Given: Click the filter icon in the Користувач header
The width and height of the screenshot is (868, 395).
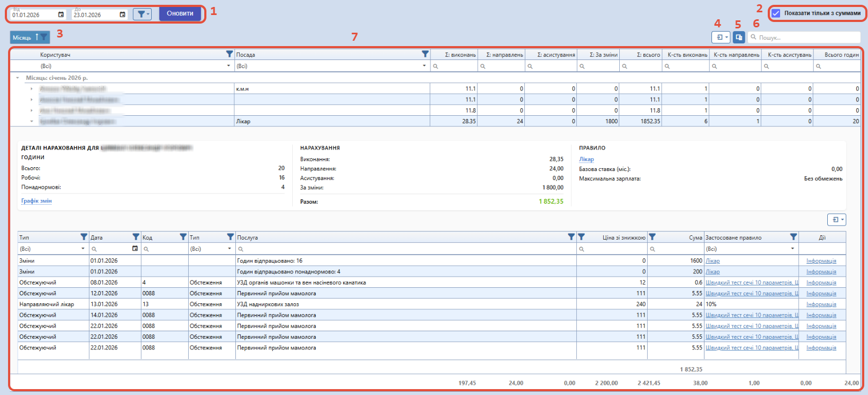Looking at the screenshot, I should pos(229,54).
